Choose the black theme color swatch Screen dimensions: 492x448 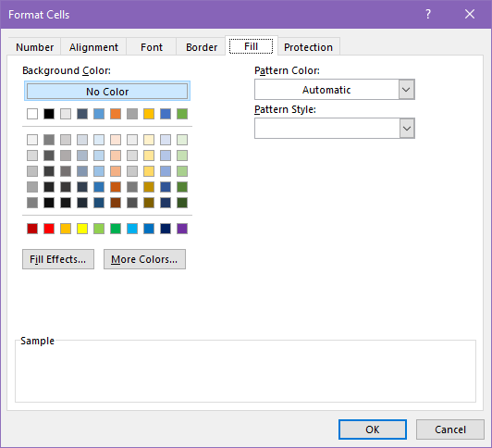49,114
